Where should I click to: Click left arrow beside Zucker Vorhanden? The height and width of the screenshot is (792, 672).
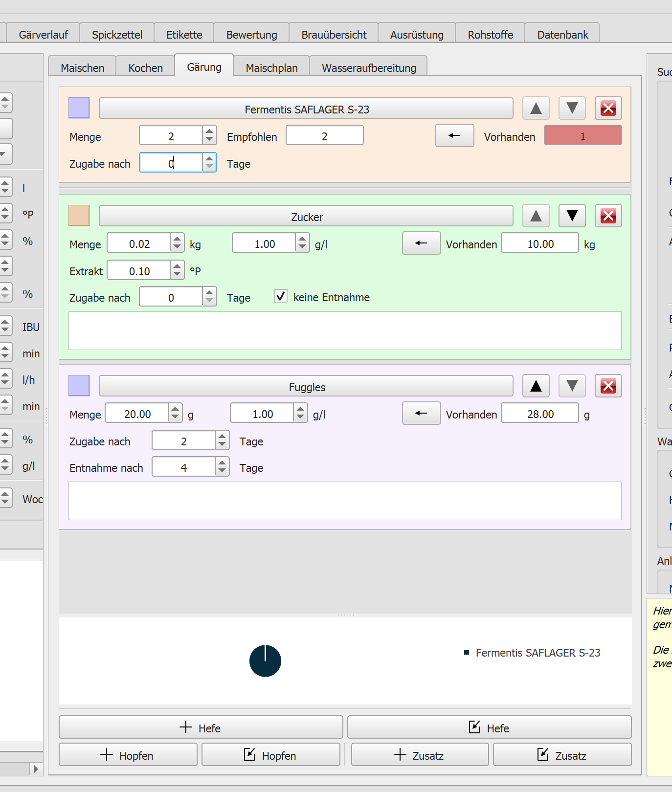[421, 243]
